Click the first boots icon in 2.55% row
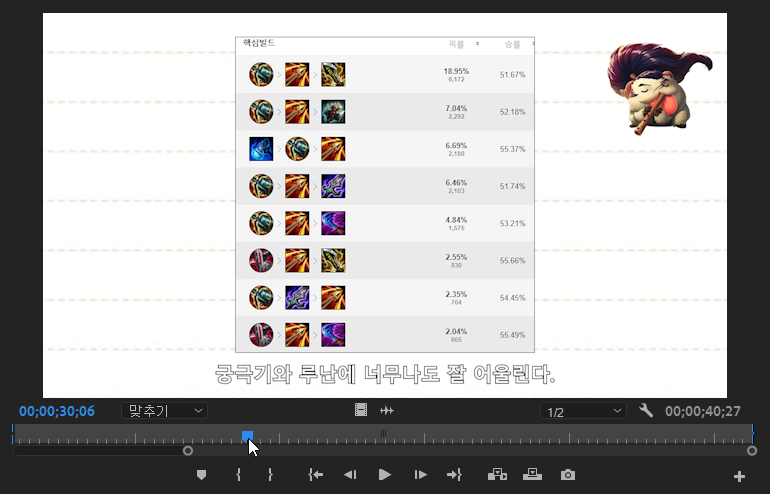The width and height of the screenshot is (770, 494). pos(261,261)
